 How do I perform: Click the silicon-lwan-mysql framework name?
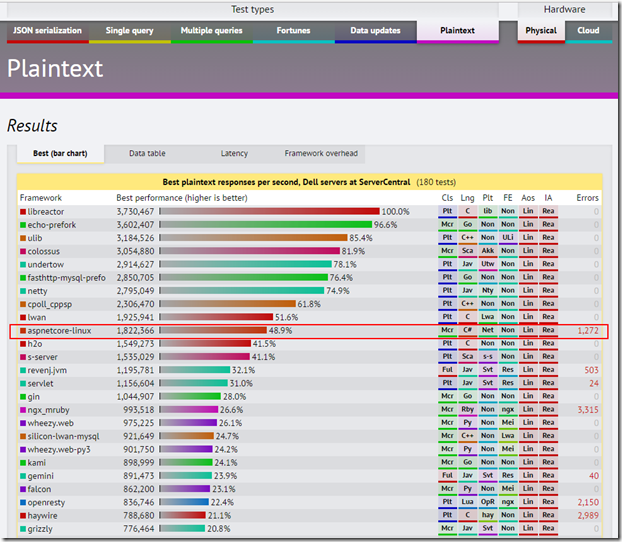[63, 436]
